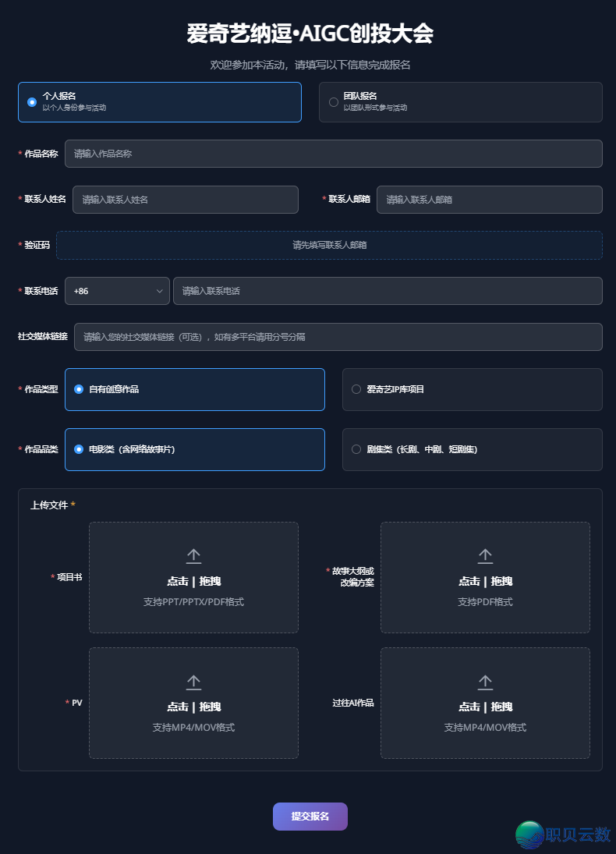Click the 联系人姓名 text field

tap(185, 200)
